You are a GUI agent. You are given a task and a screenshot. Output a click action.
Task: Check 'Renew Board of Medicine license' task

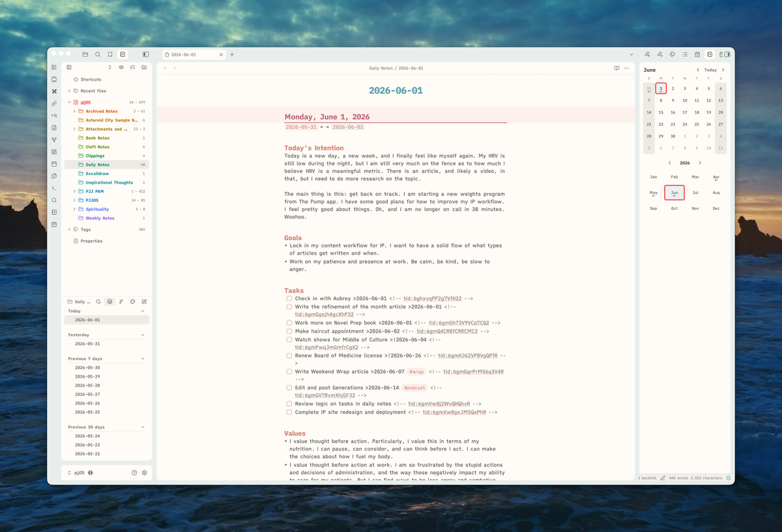click(x=289, y=356)
